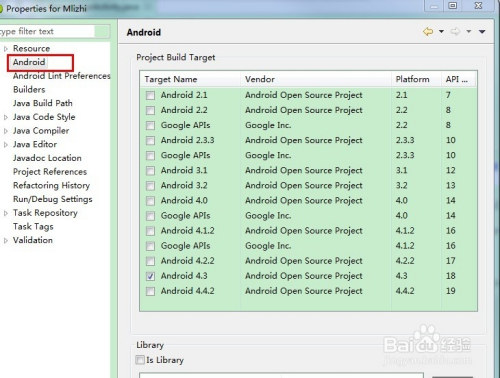
Task: Select the Android 4.4.2 target name
Action: (188, 291)
